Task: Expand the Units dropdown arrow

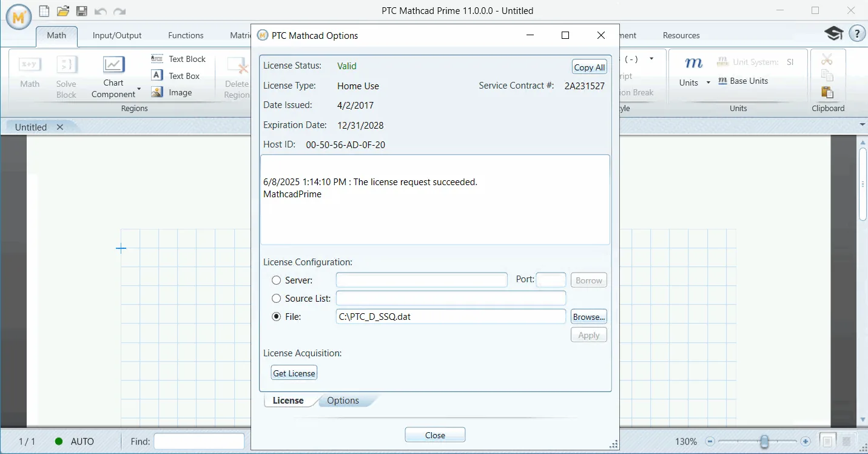Action: (x=708, y=83)
